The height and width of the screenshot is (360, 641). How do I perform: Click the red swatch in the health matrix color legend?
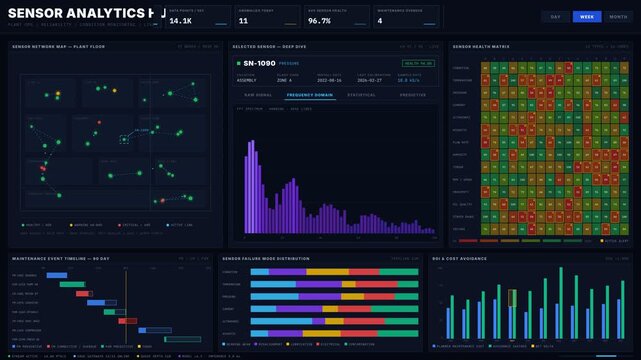(468, 241)
